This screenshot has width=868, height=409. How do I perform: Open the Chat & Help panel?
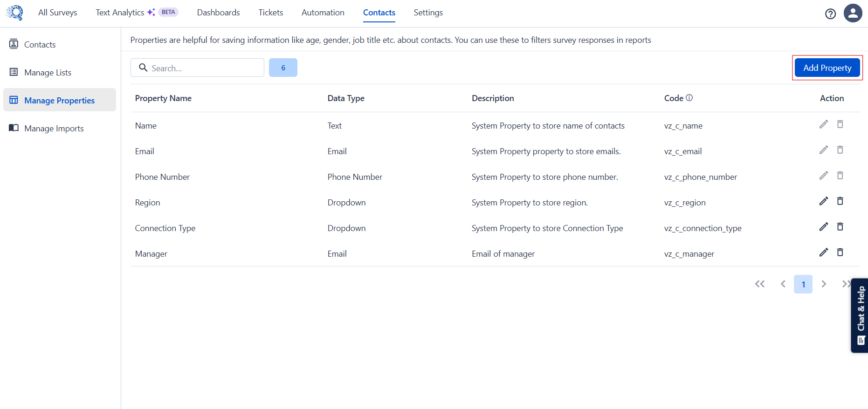coord(860,315)
